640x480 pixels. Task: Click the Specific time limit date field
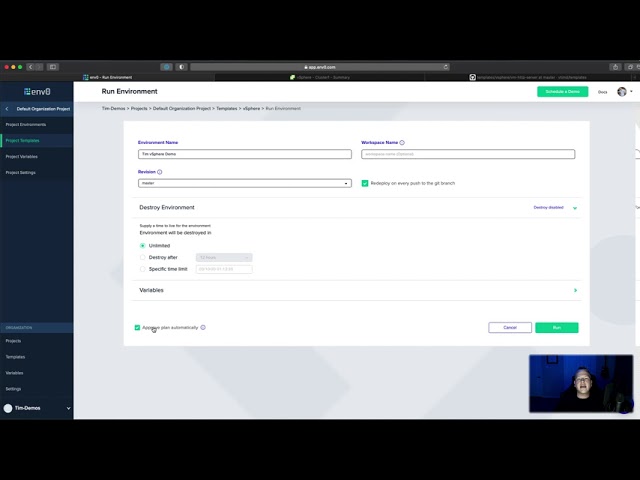click(x=224, y=269)
